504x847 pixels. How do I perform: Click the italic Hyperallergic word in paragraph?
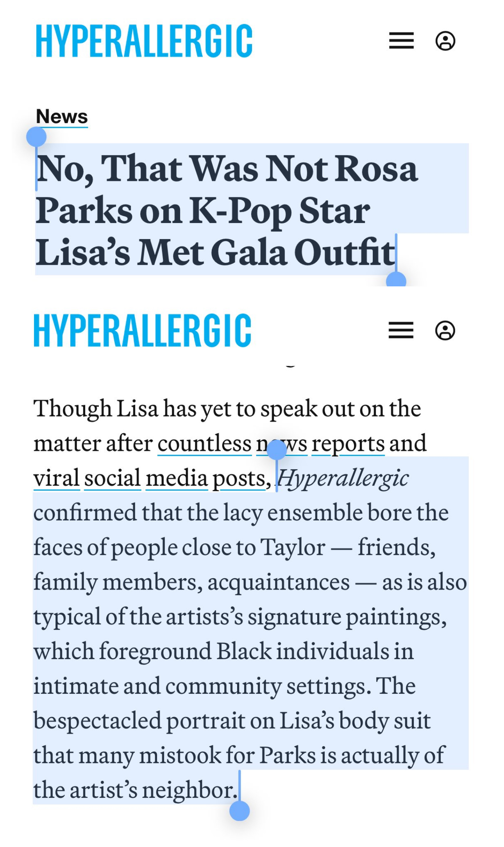343,478
